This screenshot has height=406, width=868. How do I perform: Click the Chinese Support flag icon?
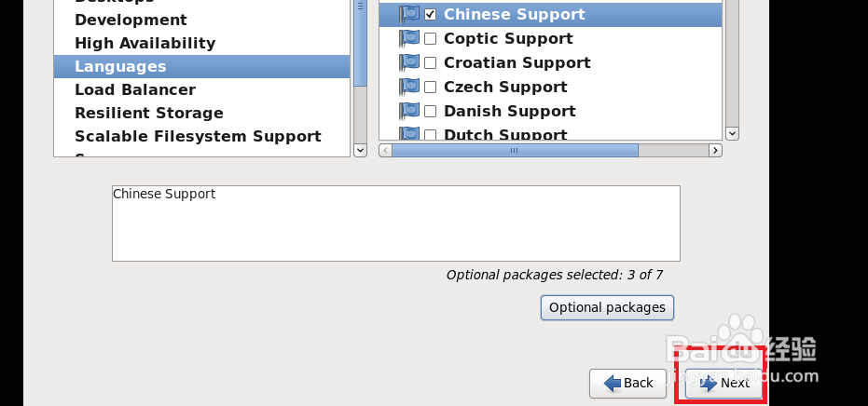[409, 15]
